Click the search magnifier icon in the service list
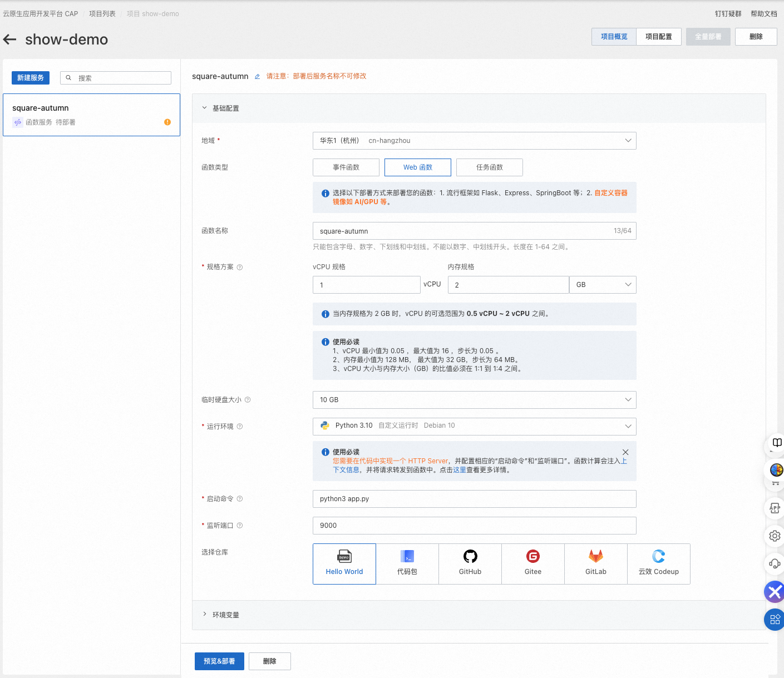Screen dimensions: 784x678 coord(68,78)
